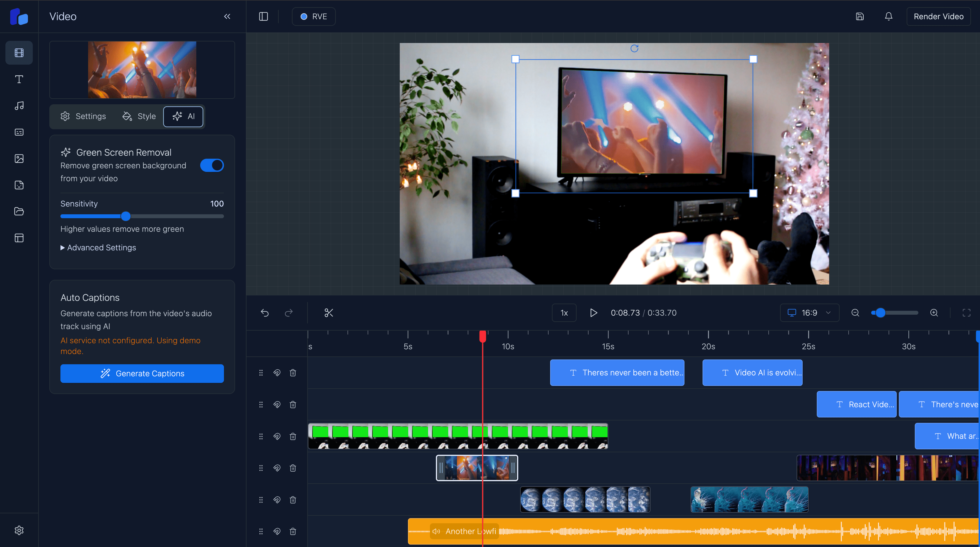Screen dimensions: 980x547
Task: Select the Split tool scissors icon
Action: 328,313
